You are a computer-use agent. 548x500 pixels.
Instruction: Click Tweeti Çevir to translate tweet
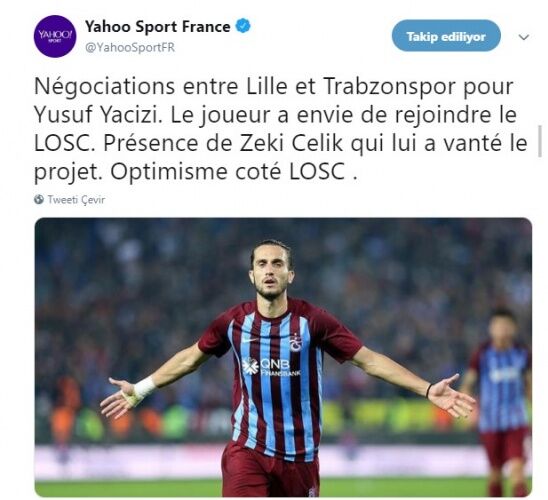[76, 200]
